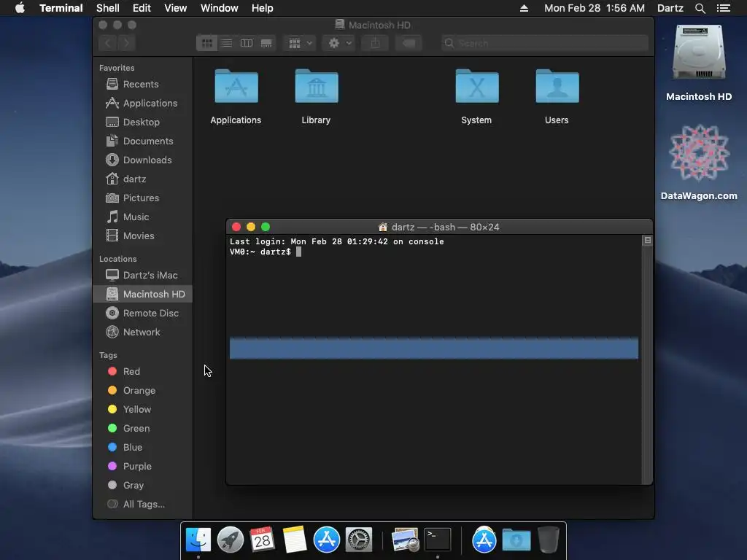Select the Purple tag
The image size is (747, 560).
[142, 467]
